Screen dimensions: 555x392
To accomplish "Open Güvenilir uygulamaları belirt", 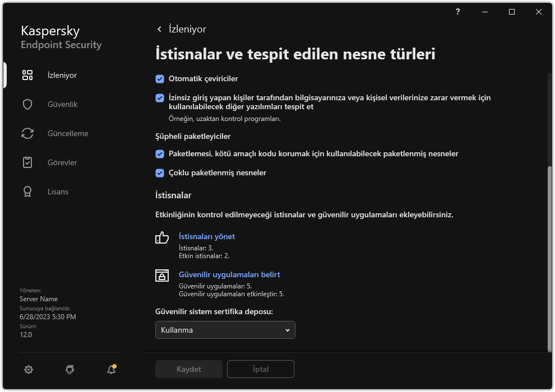I will [229, 274].
